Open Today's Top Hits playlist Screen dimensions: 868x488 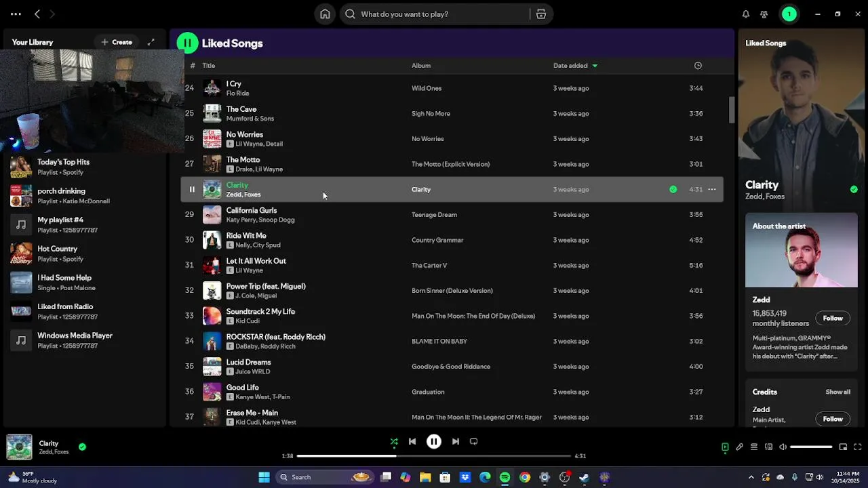coord(83,167)
